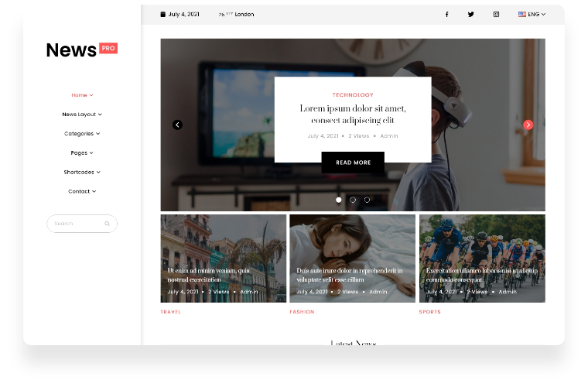
Task: Open the Lorem ipsum dolor sit amet headline
Action: pos(353,115)
